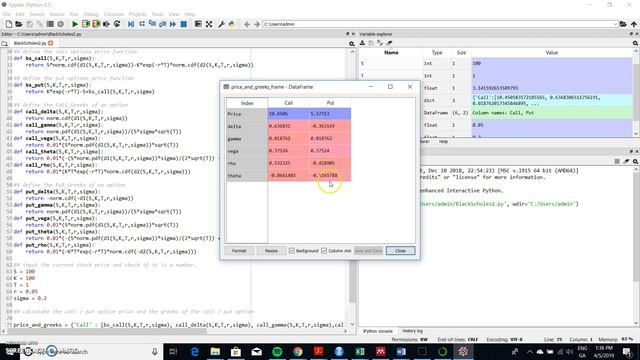Image resolution: width=640 pixels, height=360 pixels.
Task: Switch to the History log tab
Action: [412, 331]
